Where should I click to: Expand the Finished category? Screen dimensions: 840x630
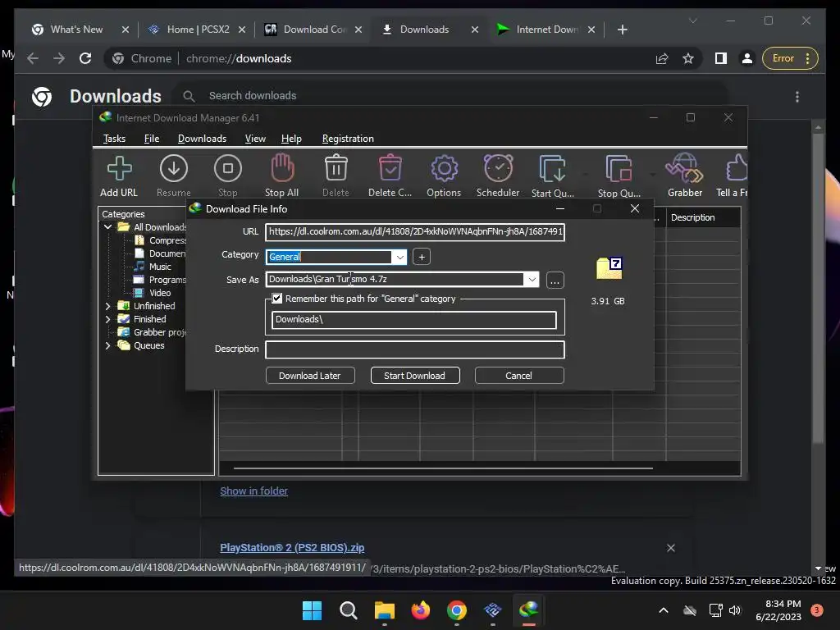tap(107, 319)
